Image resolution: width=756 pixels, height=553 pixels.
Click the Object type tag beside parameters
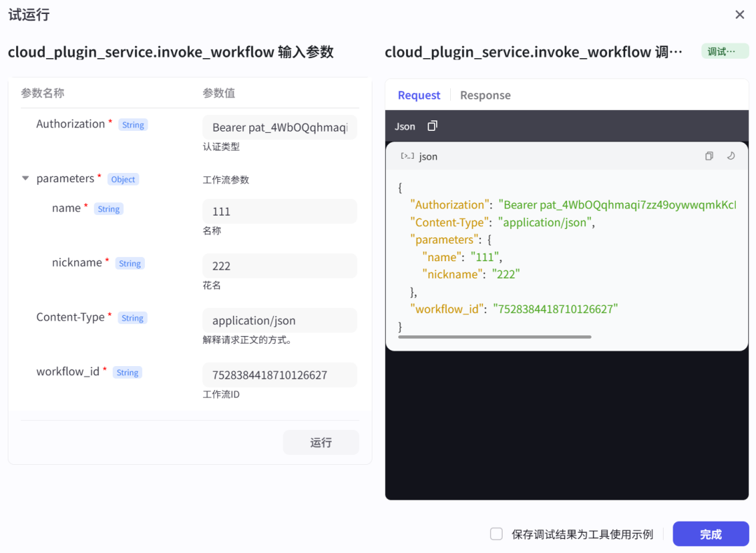(x=123, y=179)
